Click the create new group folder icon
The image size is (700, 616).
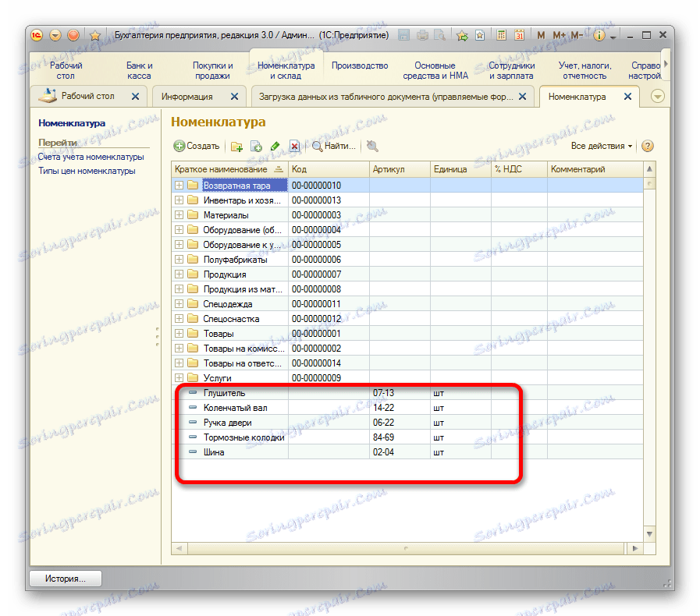[237, 146]
